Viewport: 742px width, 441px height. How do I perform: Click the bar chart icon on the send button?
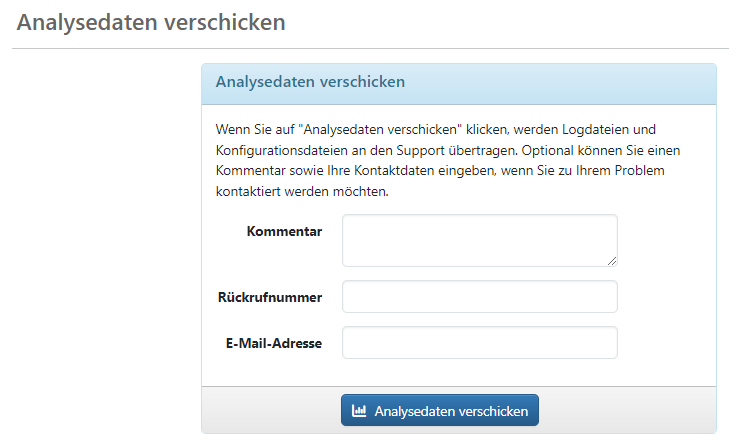[359, 411]
